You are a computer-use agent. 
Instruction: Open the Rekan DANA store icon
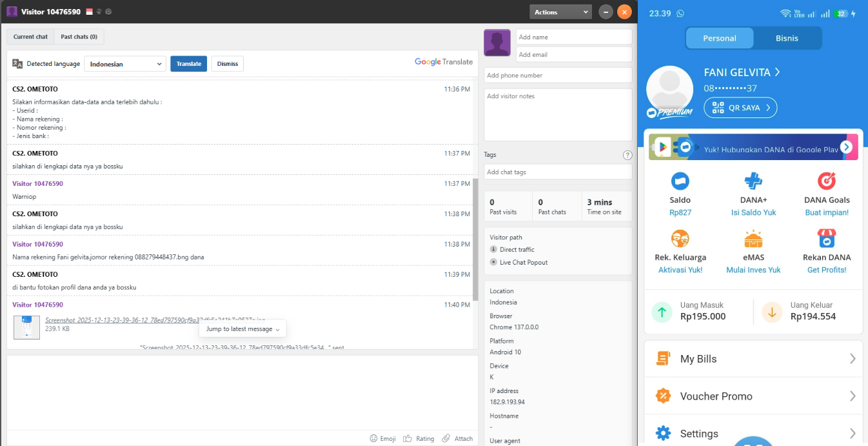827,239
